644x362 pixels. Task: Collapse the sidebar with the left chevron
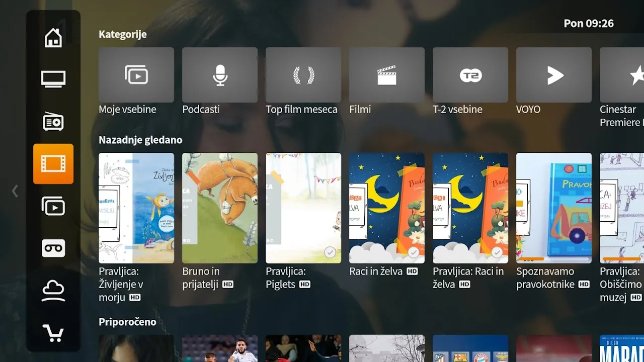coord(15,191)
